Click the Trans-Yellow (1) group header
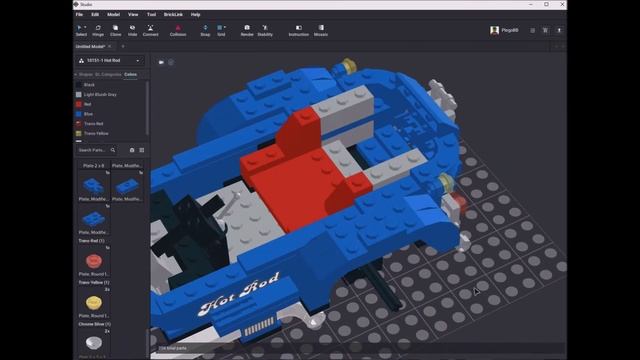 (x=93, y=282)
